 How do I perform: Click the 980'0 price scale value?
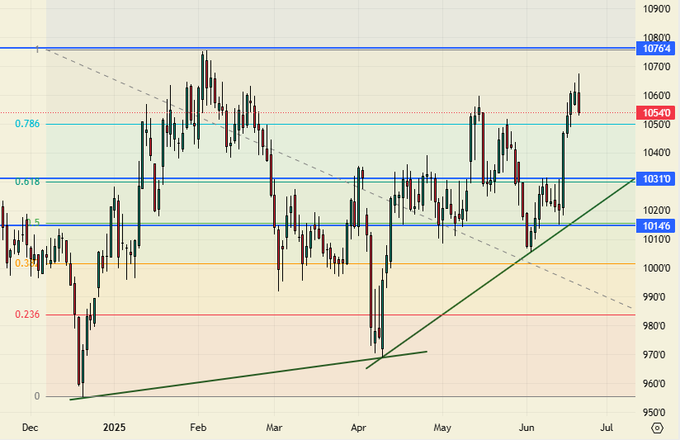click(x=657, y=326)
